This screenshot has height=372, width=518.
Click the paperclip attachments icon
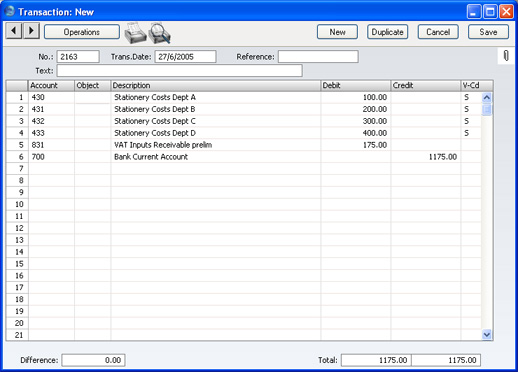(506, 56)
